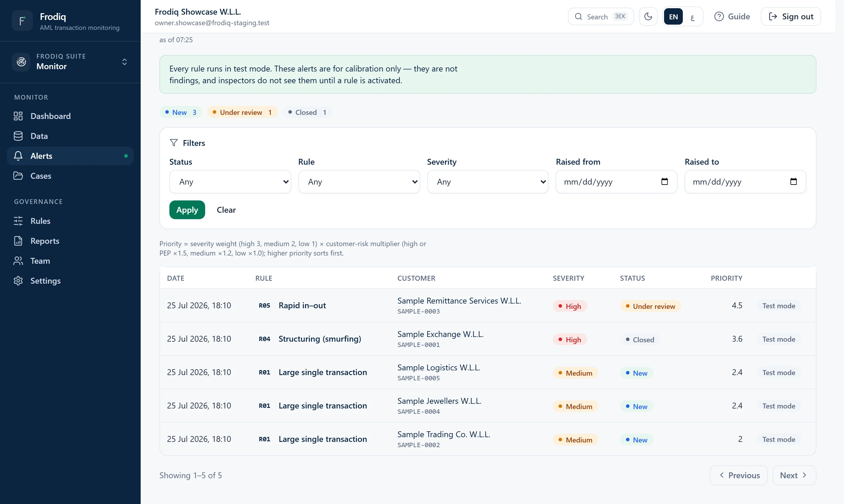Click the Team people icon

[x=18, y=261]
